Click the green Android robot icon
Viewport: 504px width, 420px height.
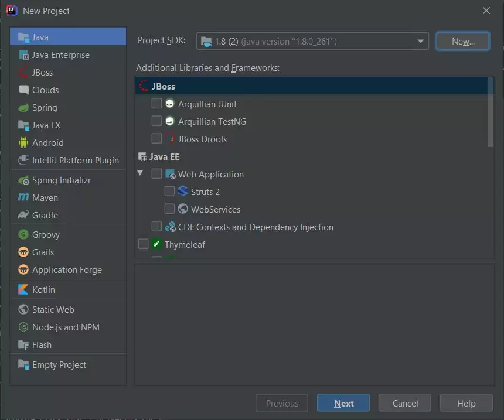[x=23, y=142]
